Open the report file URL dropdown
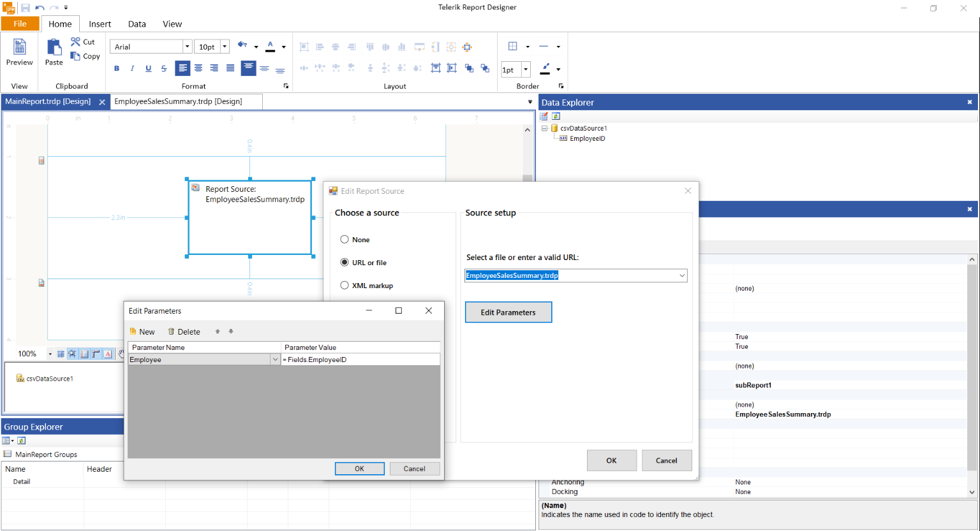Screen dimensions: 980x531 coord(681,275)
